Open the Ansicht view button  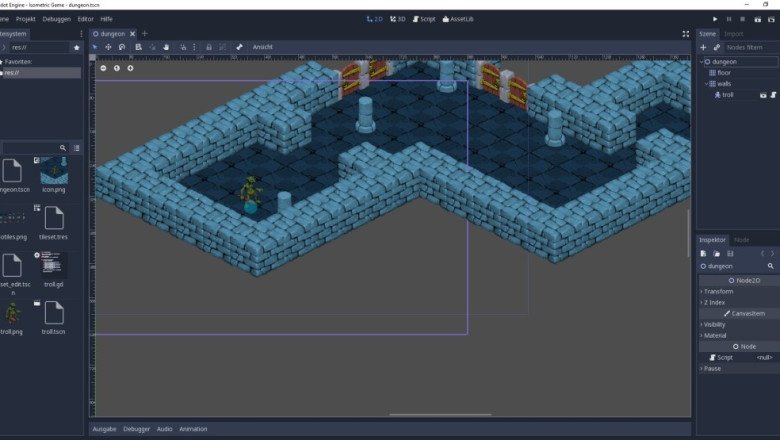(262, 47)
